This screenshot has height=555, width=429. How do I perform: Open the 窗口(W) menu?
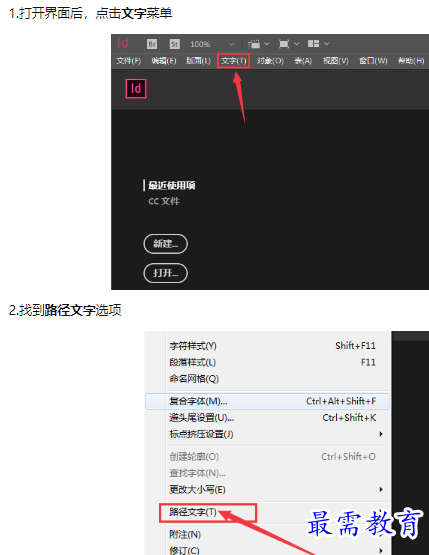(373, 61)
